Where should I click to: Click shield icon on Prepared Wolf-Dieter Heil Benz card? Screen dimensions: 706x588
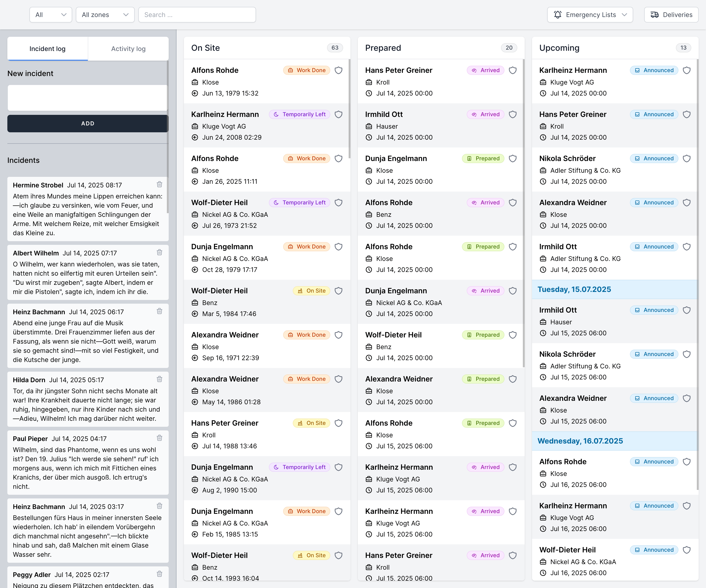pos(513,335)
